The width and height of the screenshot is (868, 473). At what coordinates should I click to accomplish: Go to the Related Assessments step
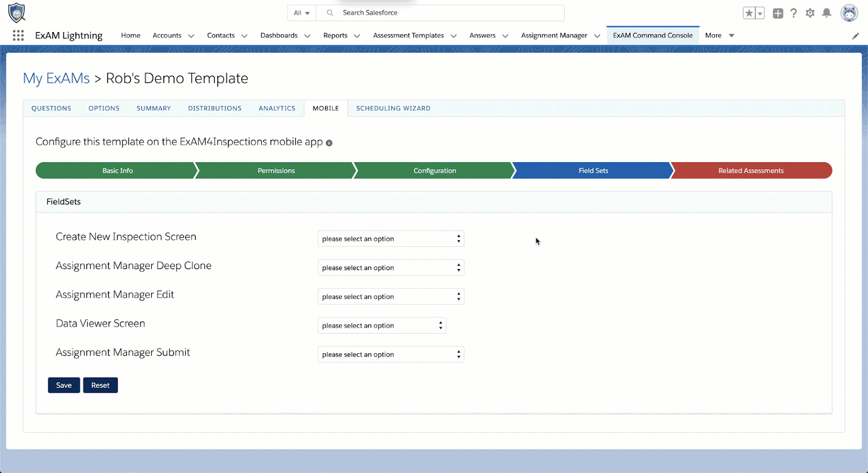(x=751, y=170)
